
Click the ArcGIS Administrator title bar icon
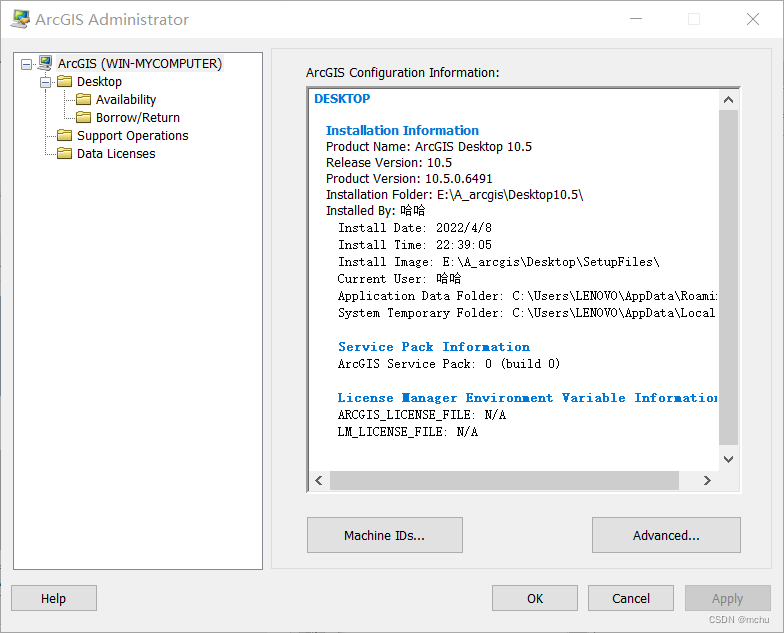(20, 20)
